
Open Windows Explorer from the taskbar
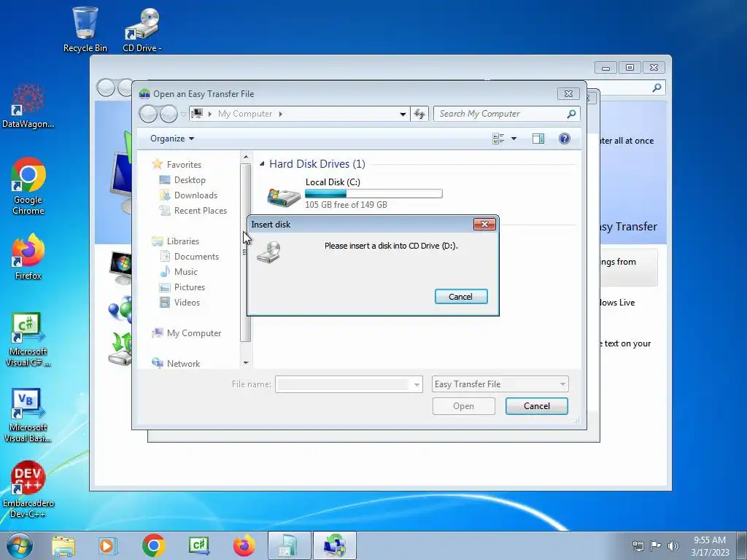[63, 545]
